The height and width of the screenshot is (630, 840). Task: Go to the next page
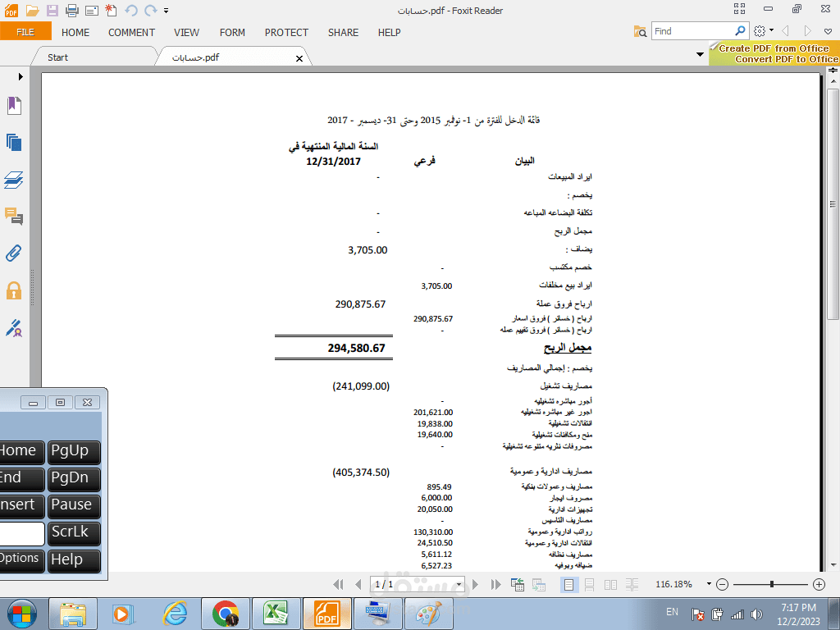pyautogui.click(x=475, y=584)
